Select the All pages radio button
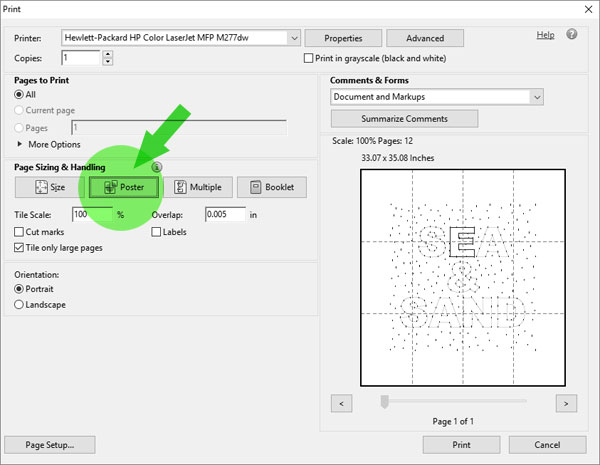The height and width of the screenshot is (465, 600). [x=18, y=95]
